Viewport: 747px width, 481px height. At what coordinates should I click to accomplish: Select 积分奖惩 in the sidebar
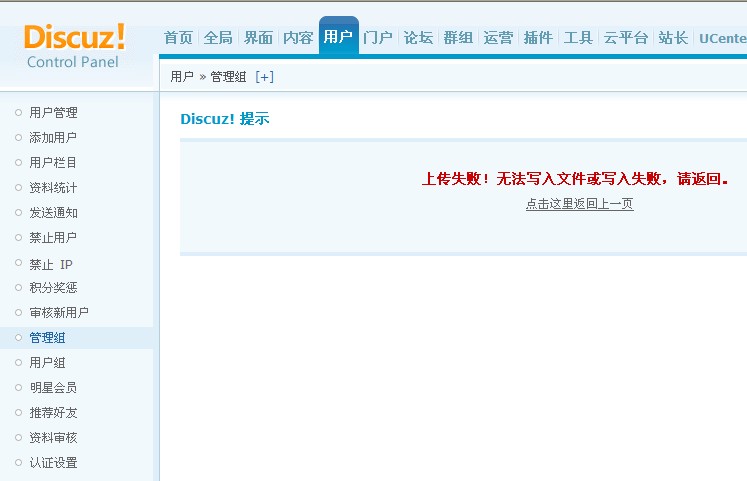[x=53, y=288]
